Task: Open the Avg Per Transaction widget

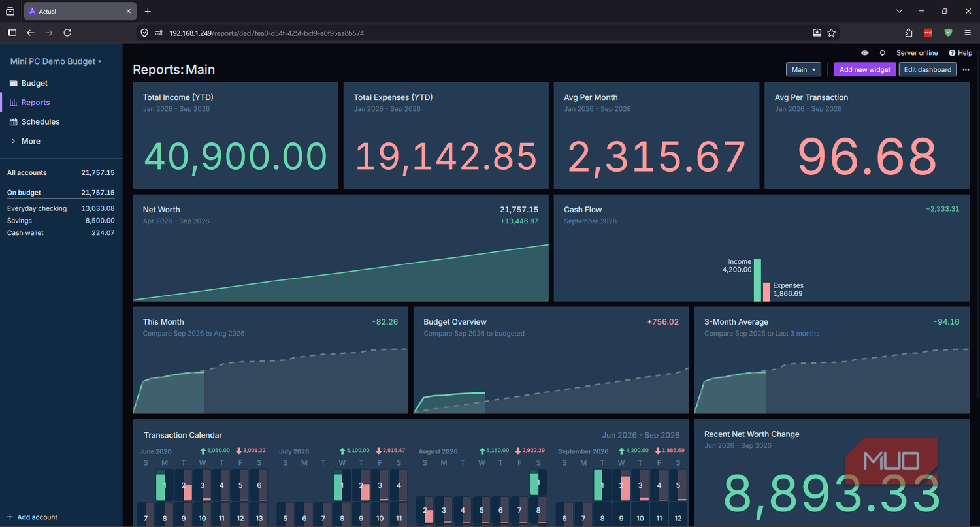Action: (x=867, y=136)
